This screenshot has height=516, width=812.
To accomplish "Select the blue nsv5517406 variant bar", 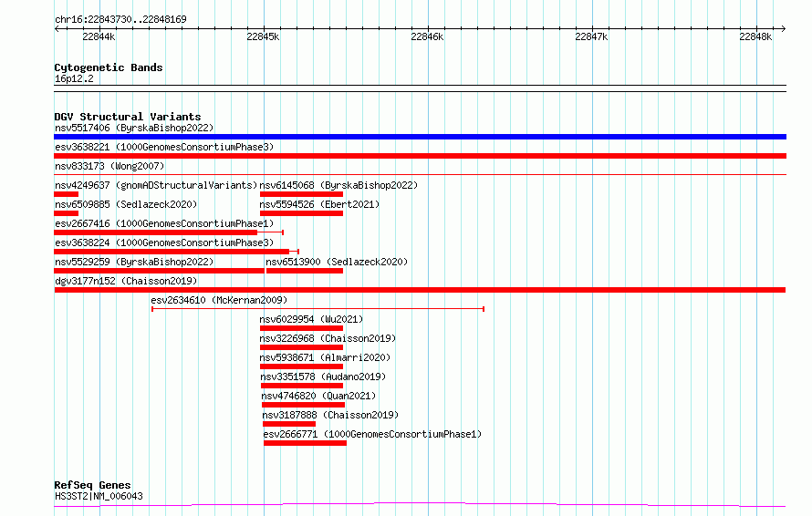I will (x=420, y=137).
